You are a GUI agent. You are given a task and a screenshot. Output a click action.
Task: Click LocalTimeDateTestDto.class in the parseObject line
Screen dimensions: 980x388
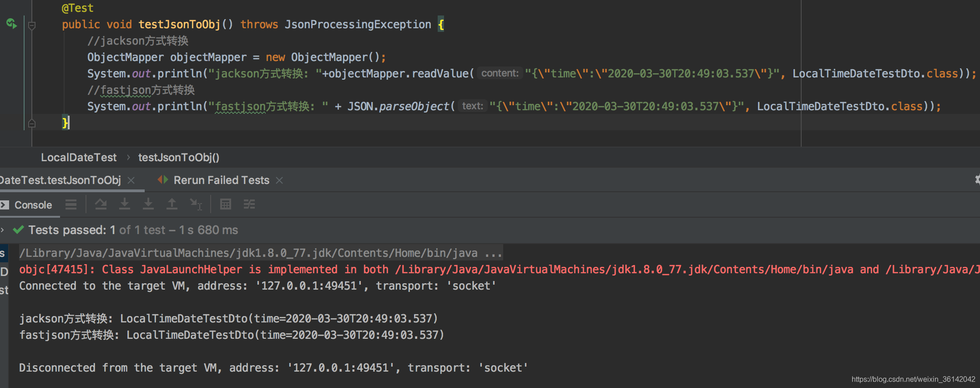click(x=840, y=107)
